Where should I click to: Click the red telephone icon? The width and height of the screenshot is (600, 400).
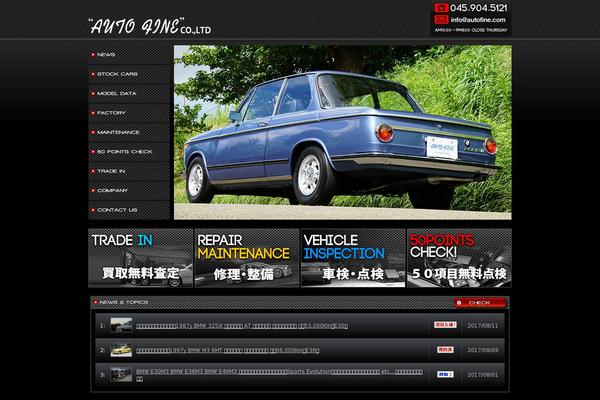[x=441, y=8]
